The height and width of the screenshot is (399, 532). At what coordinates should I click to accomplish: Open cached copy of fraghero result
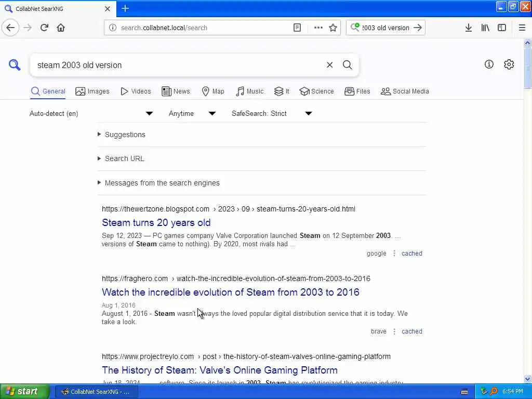[x=411, y=331]
